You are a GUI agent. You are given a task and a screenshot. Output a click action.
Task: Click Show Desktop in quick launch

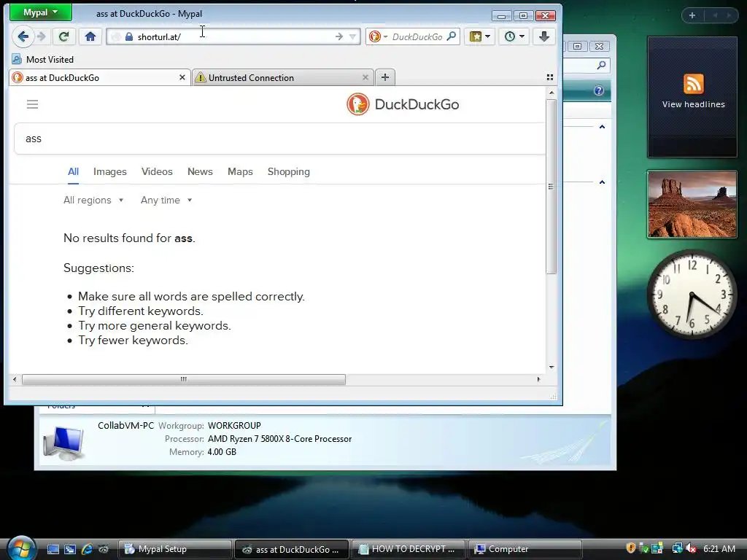point(53,549)
